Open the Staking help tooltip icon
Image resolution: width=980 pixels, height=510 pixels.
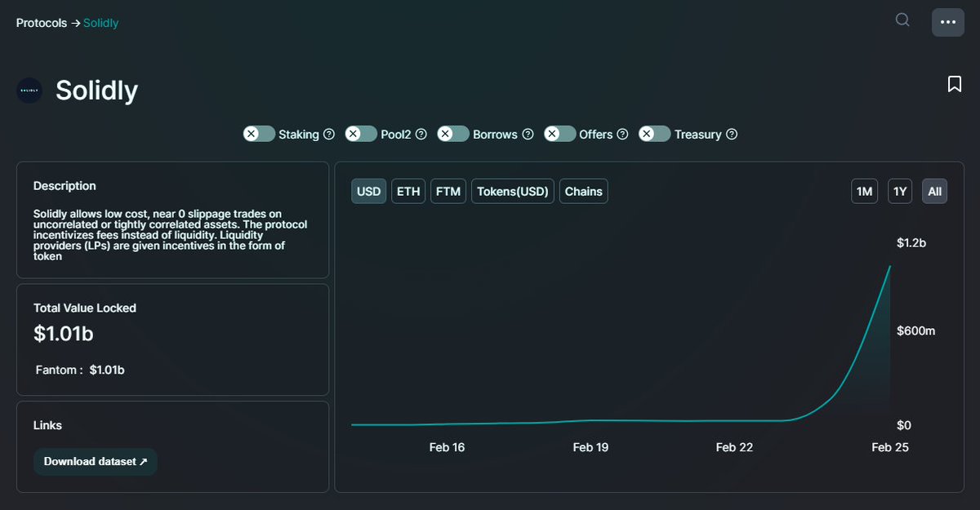(329, 134)
